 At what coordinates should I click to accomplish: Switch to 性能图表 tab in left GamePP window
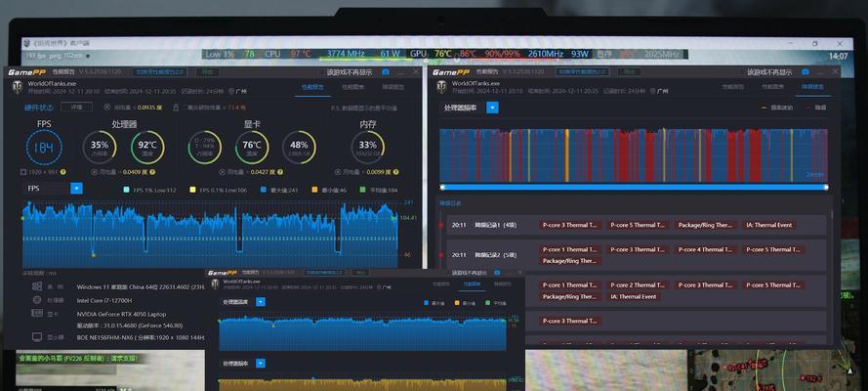click(352, 87)
